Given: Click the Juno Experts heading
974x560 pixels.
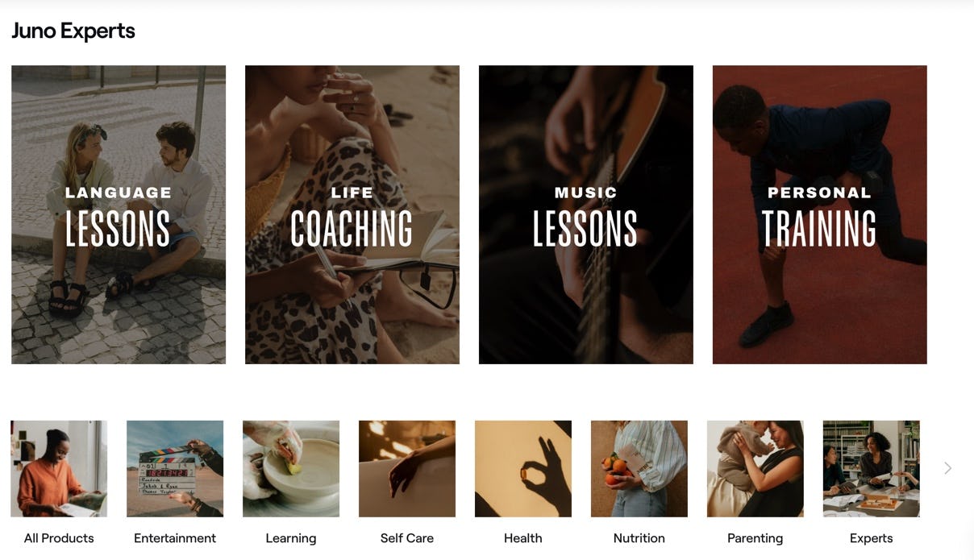Looking at the screenshot, I should click(73, 31).
